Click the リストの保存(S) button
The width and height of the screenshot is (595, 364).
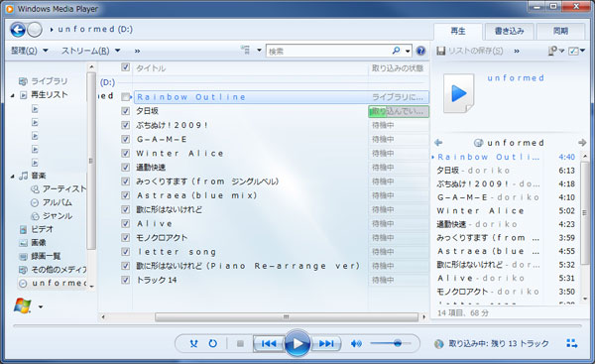[x=470, y=51]
